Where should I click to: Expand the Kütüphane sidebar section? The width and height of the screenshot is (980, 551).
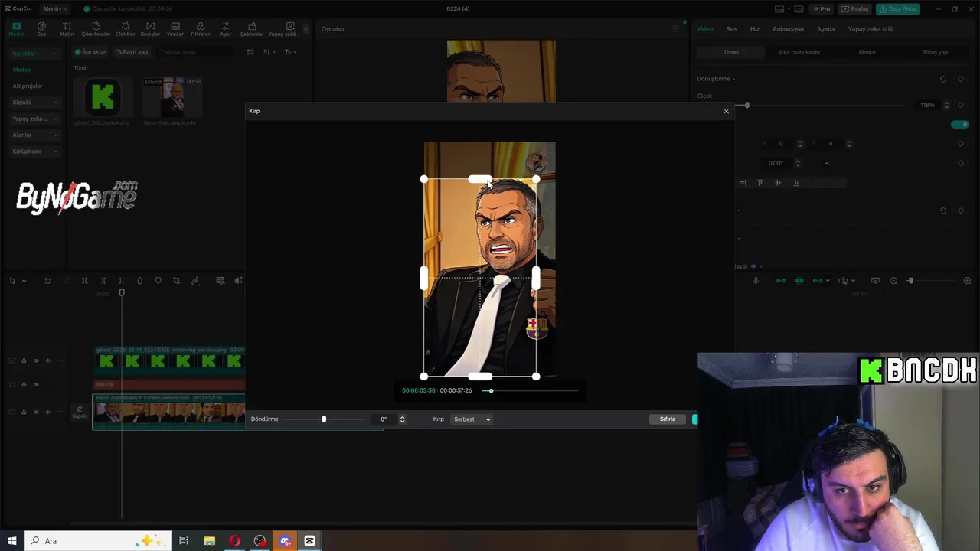click(x=35, y=152)
